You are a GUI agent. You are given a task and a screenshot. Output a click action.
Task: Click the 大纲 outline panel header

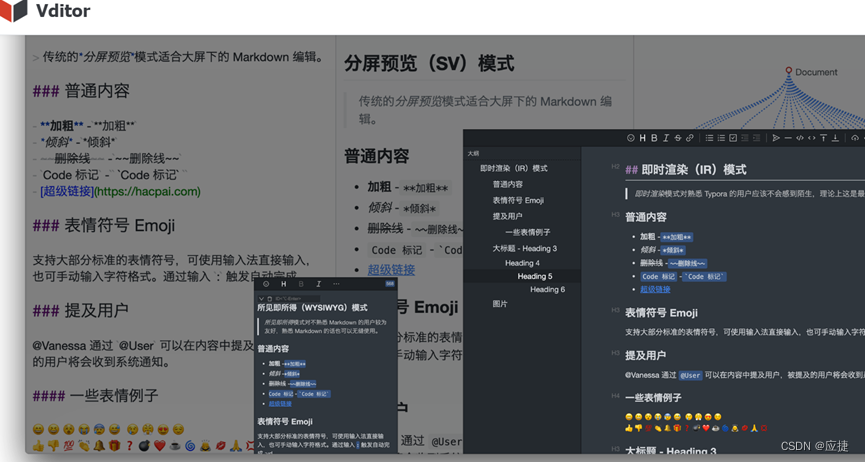(473, 153)
